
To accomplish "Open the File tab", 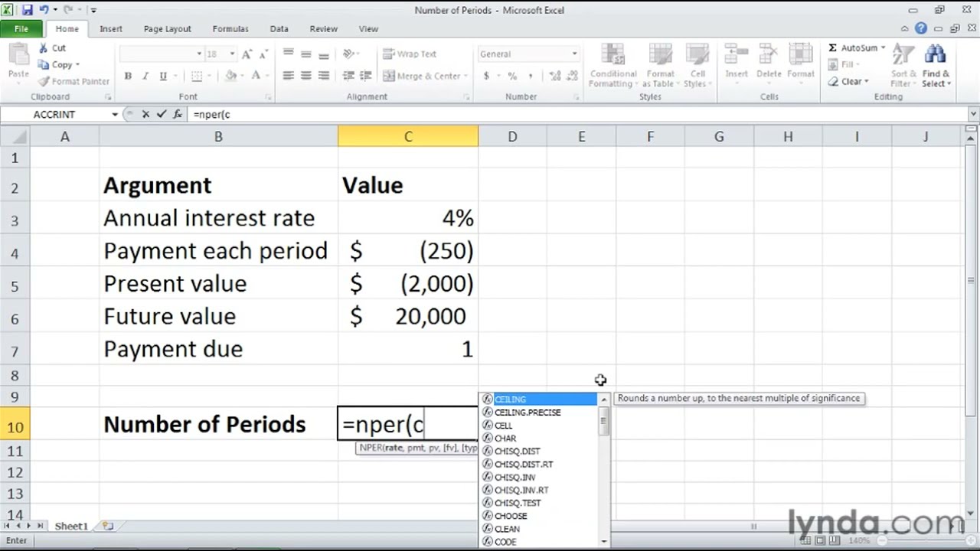I will coord(21,29).
